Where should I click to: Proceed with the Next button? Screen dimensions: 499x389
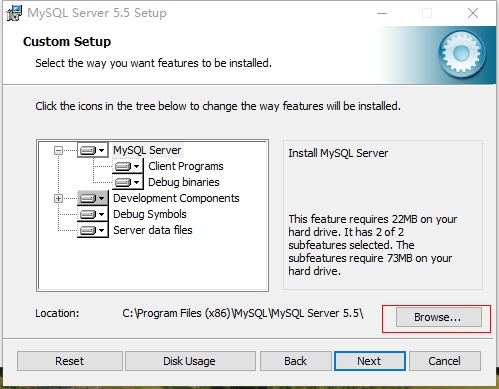click(370, 361)
